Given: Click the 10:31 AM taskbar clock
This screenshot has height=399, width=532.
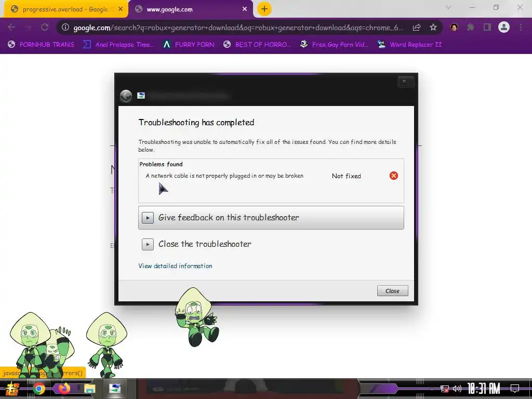Looking at the screenshot, I should point(484,389).
